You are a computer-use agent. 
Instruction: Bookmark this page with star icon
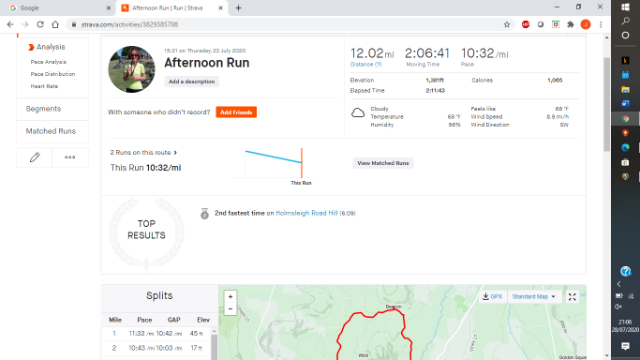[507, 24]
